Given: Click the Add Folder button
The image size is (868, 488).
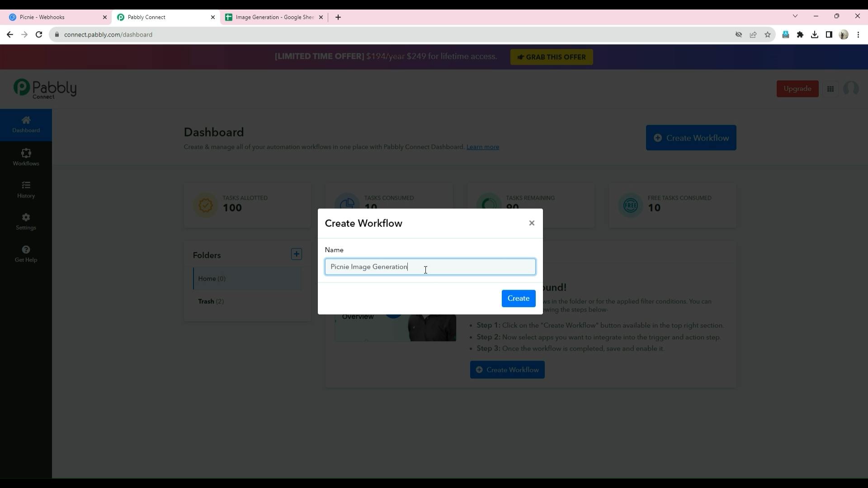Looking at the screenshot, I should point(296,254).
